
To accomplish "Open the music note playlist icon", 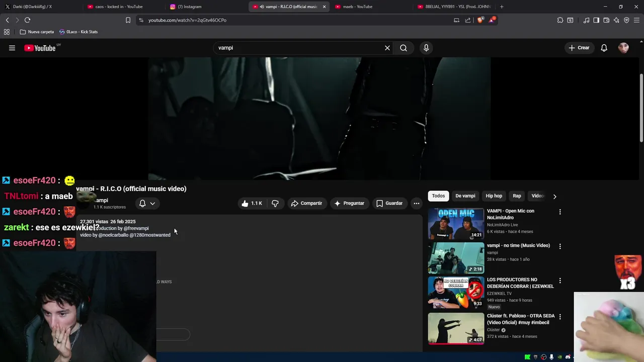I will [x=586, y=20].
